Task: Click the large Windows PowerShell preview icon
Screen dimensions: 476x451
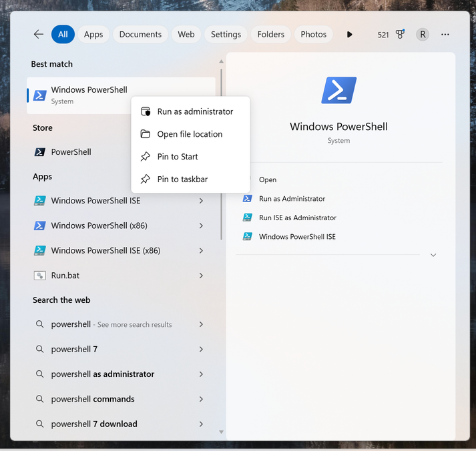Action: (x=338, y=90)
